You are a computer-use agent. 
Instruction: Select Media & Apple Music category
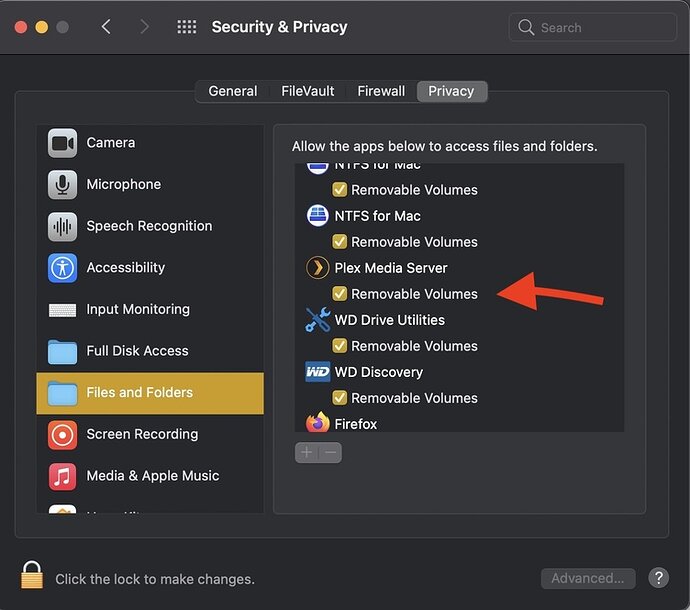click(150, 476)
